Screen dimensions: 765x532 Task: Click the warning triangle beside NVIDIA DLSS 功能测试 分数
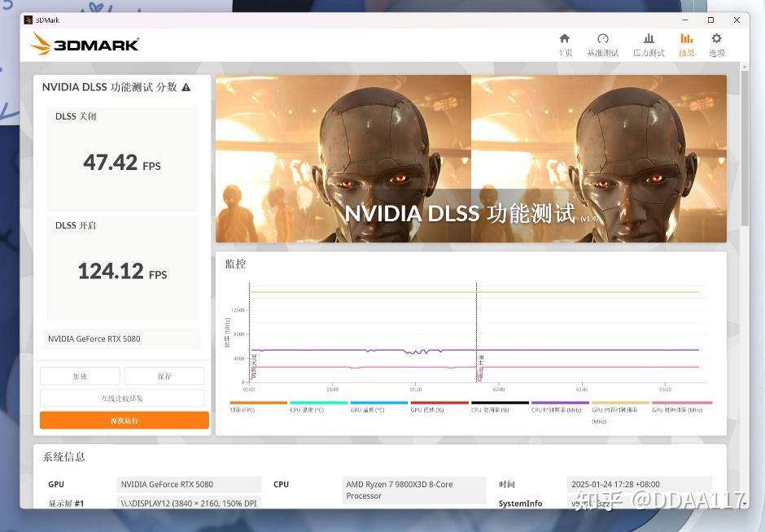pyautogui.click(x=186, y=87)
